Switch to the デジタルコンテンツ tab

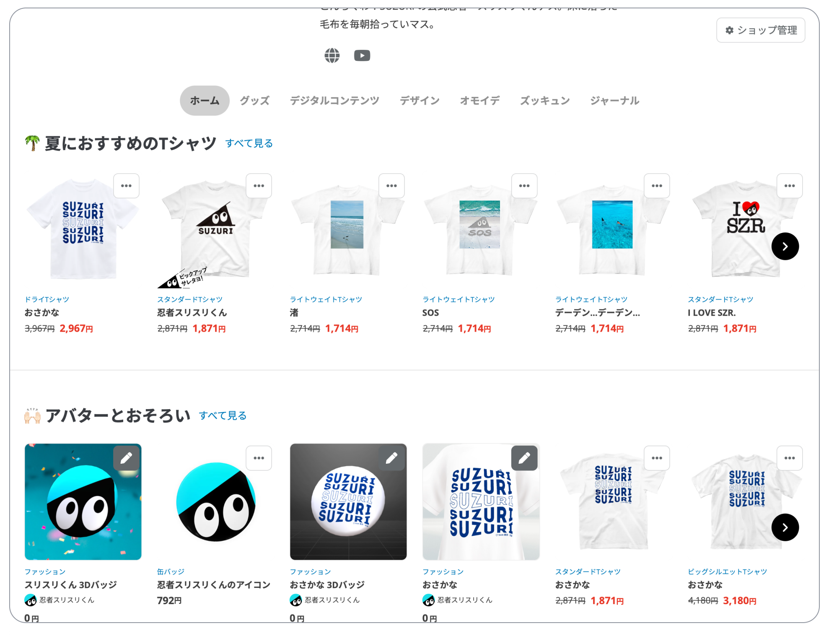pyautogui.click(x=334, y=101)
